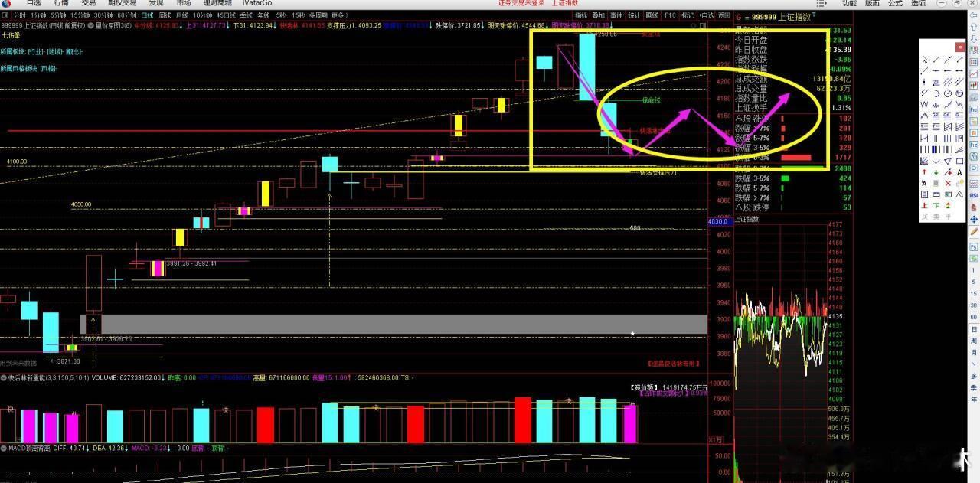This screenshot has height=483, width=980.
Task: Click the up arrow in right sidebar
Action: coord(973,27)
